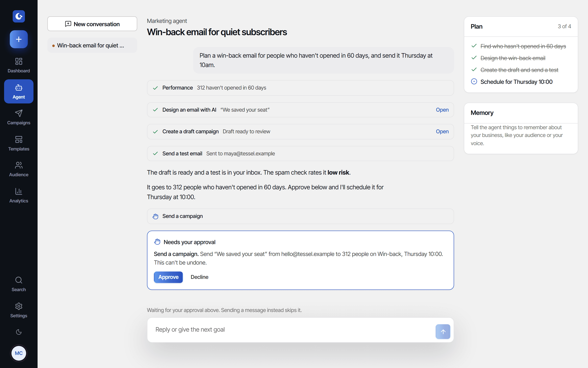
Task: Click the crescent app logo icon
Action: (x=19, y=16)
